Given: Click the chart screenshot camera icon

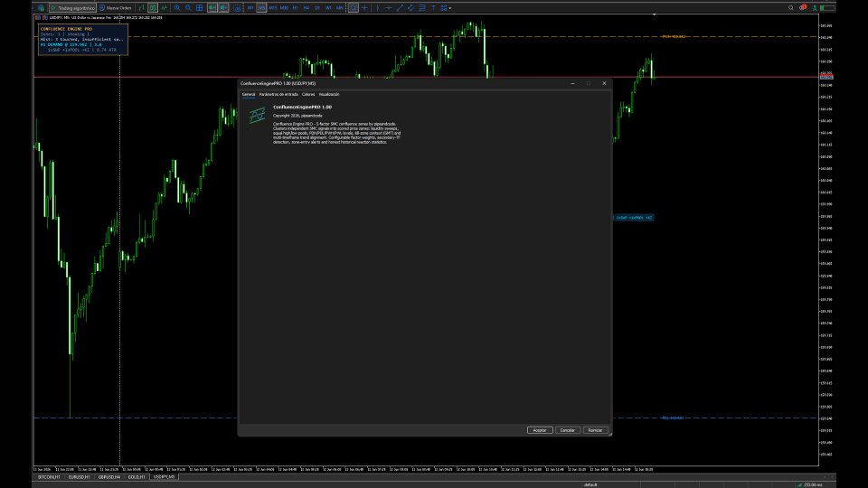Looking at the screenshot, I should (x=237, y=8).
